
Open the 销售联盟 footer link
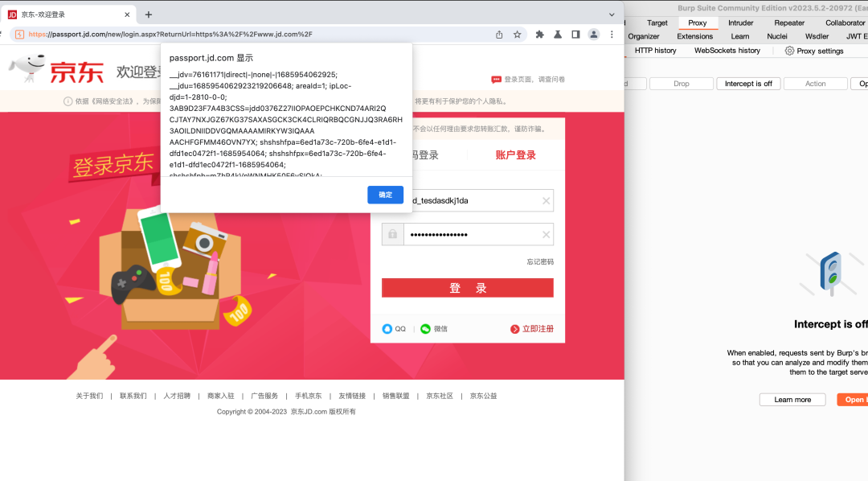(x=395, y=396)
